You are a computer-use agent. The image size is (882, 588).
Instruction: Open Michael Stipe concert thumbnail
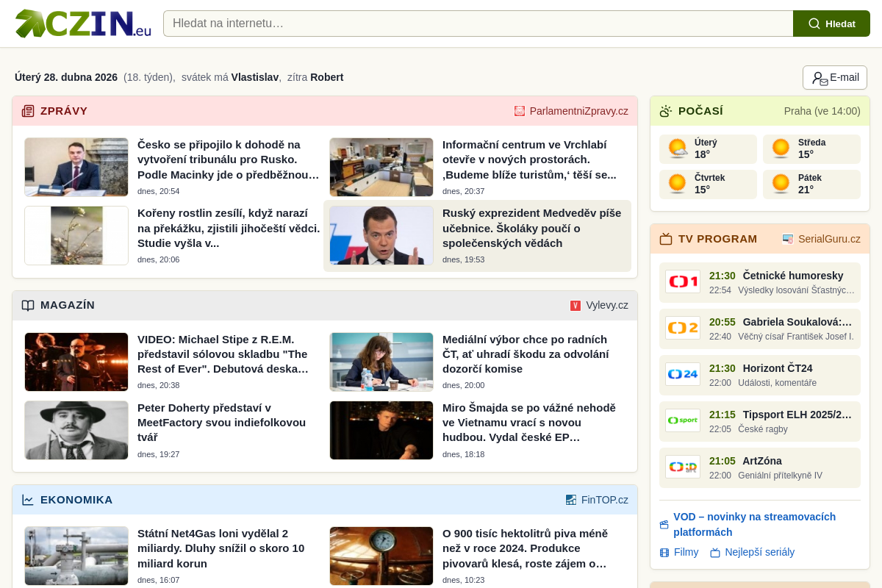coord(76,362)
